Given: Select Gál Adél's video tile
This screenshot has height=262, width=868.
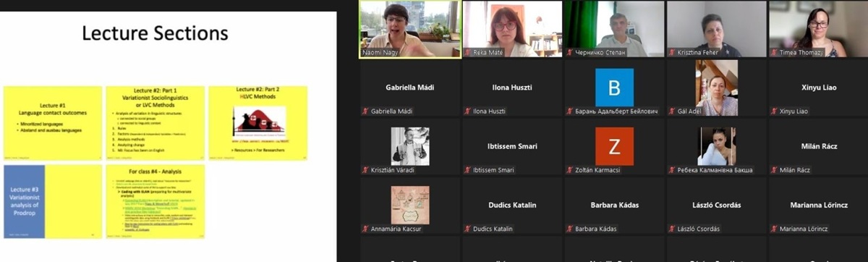Looking at the screenshot, I should pos(716,88).
